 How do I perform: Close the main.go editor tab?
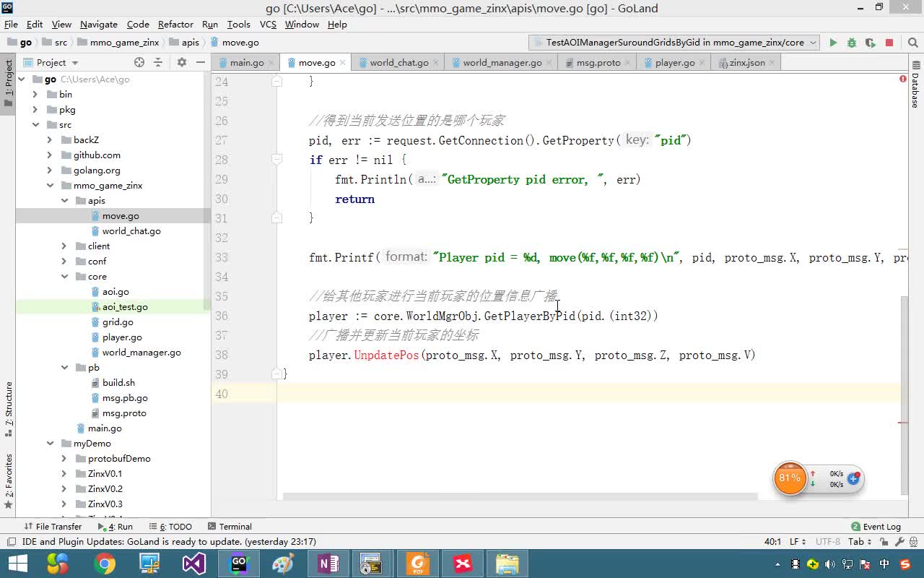(x=271, y=63)
